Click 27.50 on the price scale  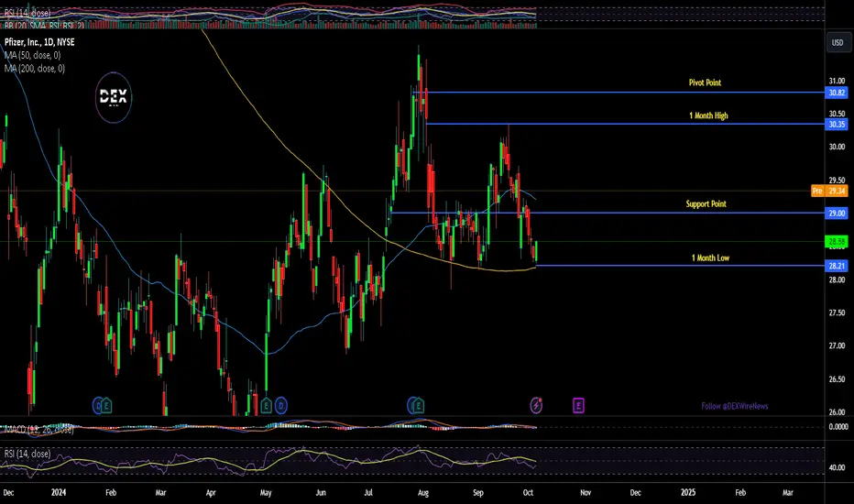[x=837, y=312]
